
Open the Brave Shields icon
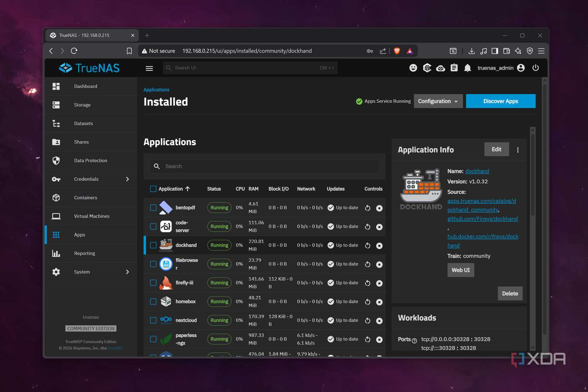397,51
